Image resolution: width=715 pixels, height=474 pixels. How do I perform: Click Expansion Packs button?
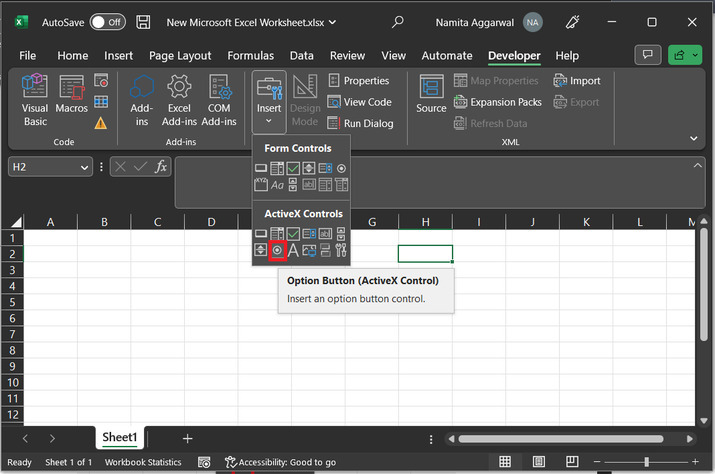pyautogui.click(x=498, y=102)
